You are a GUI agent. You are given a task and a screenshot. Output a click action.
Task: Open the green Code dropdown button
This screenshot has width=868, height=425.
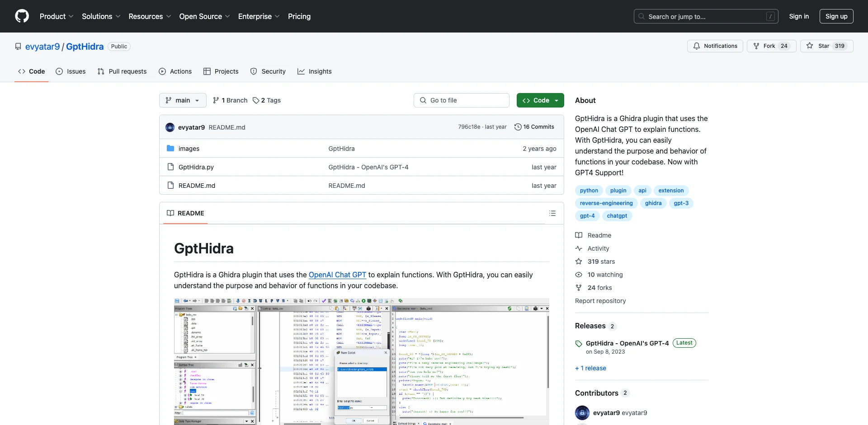point(540,100)
